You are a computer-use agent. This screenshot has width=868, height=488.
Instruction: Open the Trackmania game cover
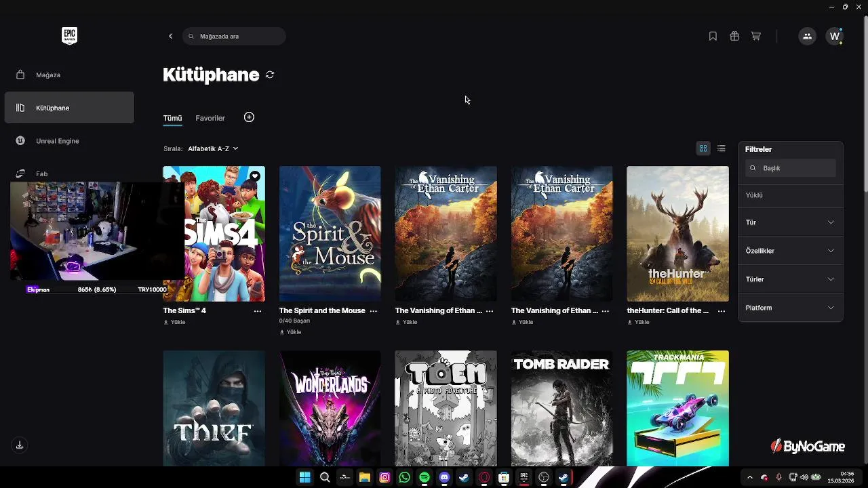[678, 408]
